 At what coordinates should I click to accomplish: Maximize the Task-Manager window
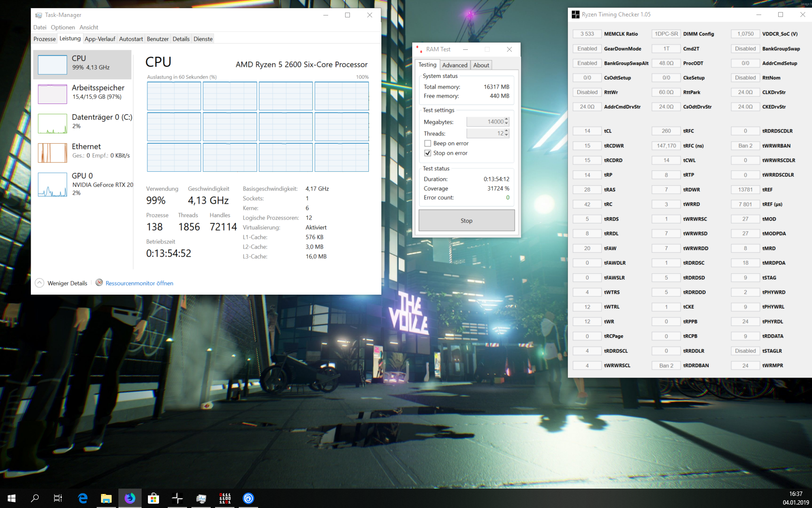(348, 15)
